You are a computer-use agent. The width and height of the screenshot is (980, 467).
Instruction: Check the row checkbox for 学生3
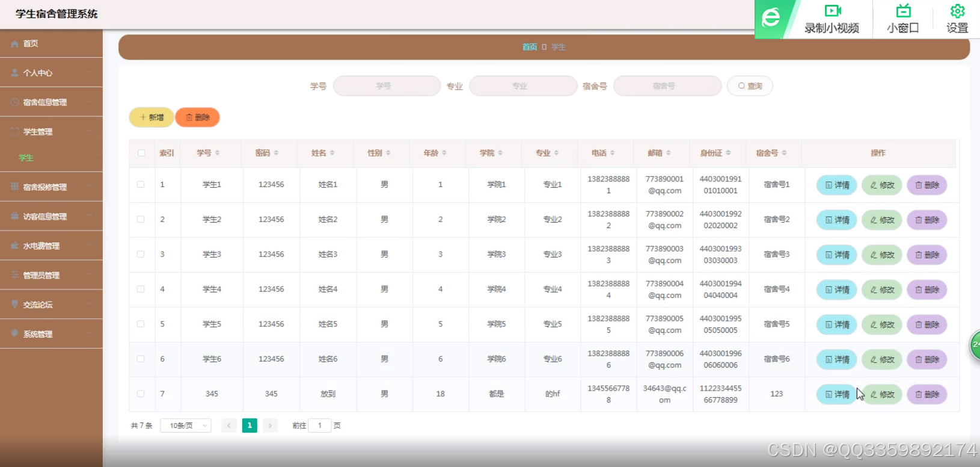click(x=141, y=254)
